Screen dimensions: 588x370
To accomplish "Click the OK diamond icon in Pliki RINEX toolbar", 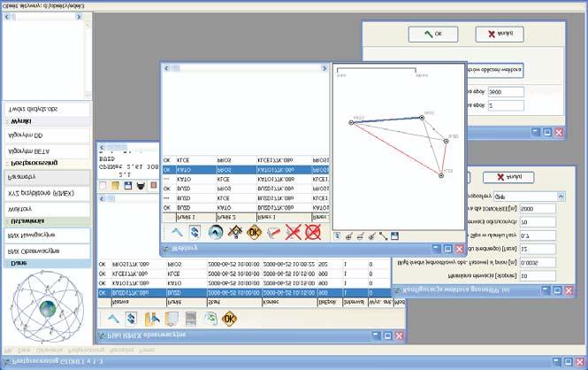I will click(x=230, y=319).
